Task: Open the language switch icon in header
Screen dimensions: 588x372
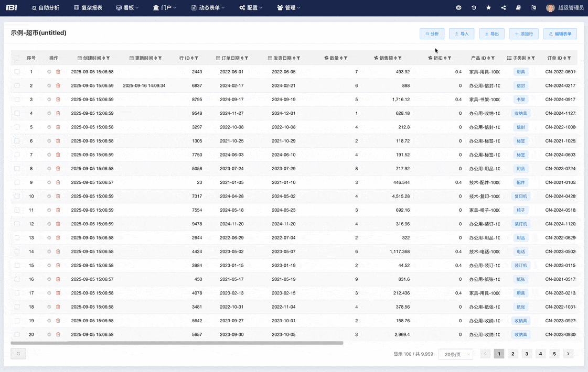Action: pos(533,8)
